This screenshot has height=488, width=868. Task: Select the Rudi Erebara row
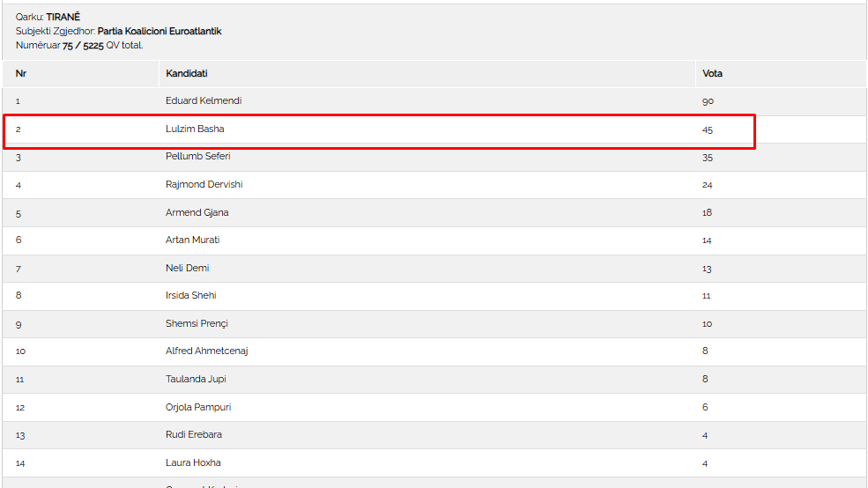tap(194, 434)
